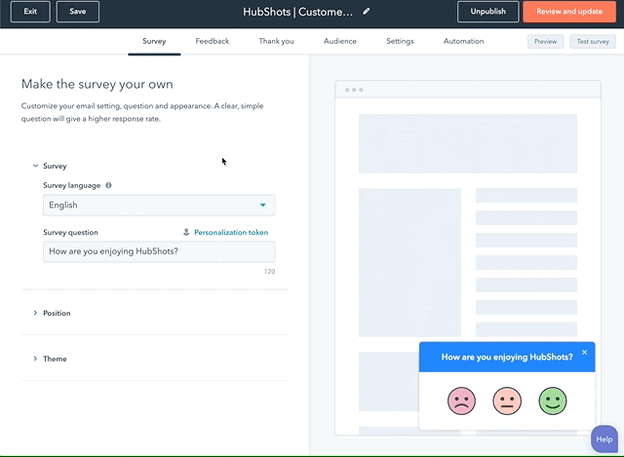Click the Test survey button
Image resolution: width=624 pixels, height=457 pixels.
592,42
